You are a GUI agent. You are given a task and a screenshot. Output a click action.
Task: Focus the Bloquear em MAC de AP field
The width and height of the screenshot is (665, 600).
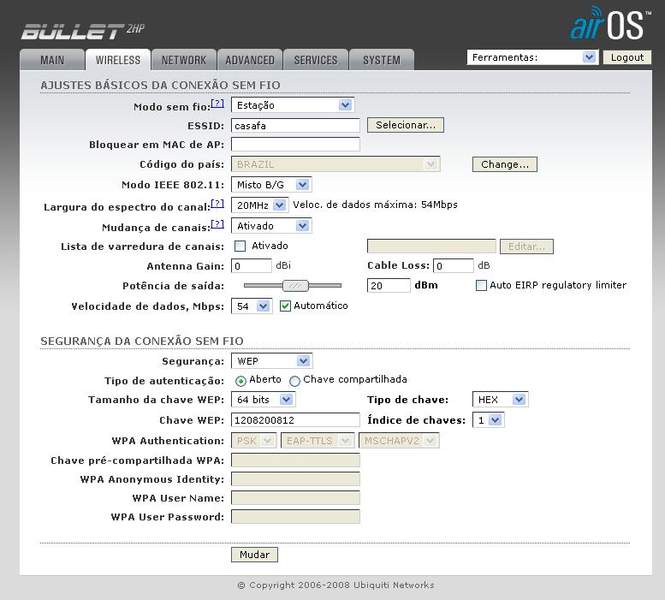295,144
